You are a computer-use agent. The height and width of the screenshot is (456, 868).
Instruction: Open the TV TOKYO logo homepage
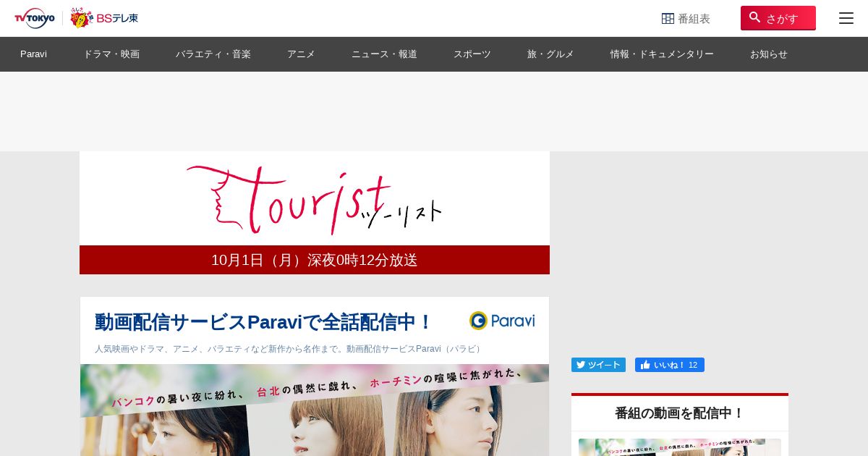[x=34, y=18]
